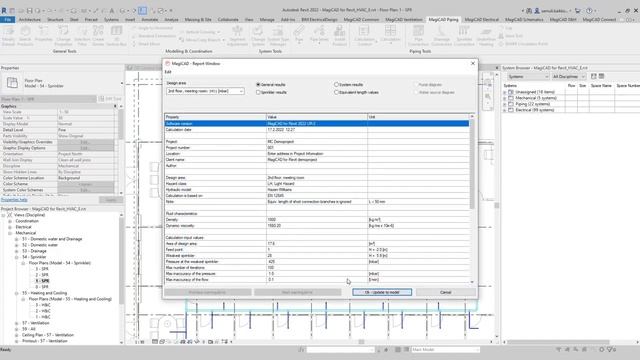Image resolution: width=640 pixels, height=360 pixels.
Task: Select the Calculation date table row
Action: pyautogui.click(x=317, y=129)
